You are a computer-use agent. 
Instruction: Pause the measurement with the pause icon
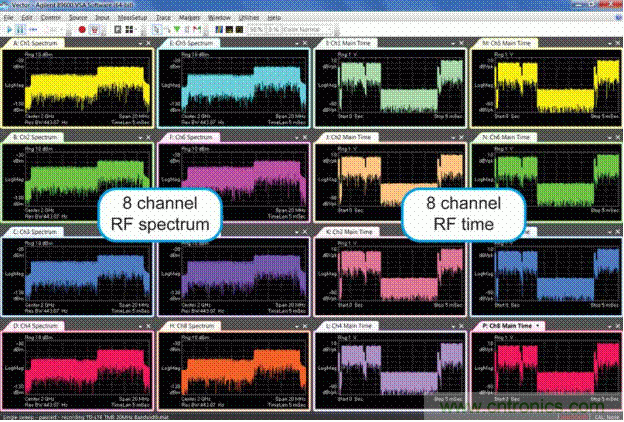20,30
